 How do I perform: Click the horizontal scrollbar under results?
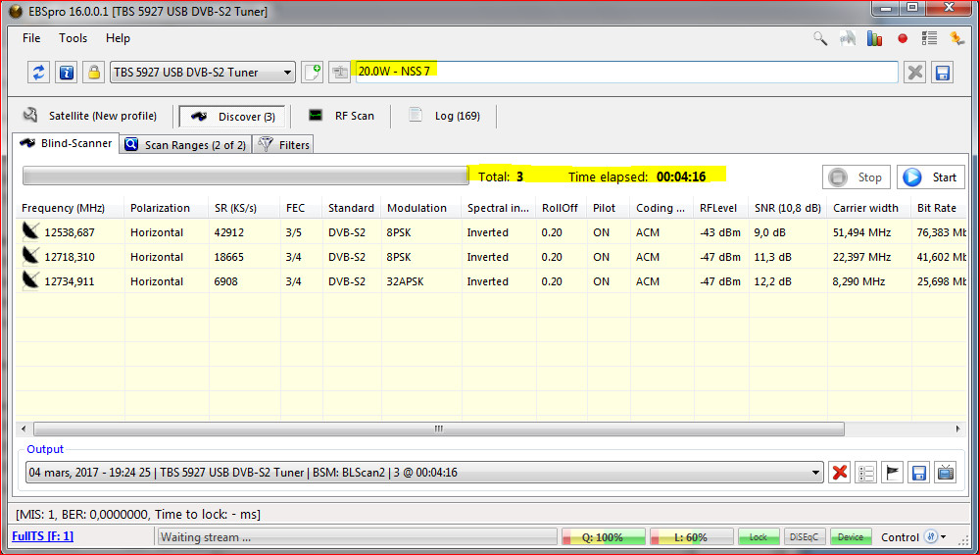438,429
